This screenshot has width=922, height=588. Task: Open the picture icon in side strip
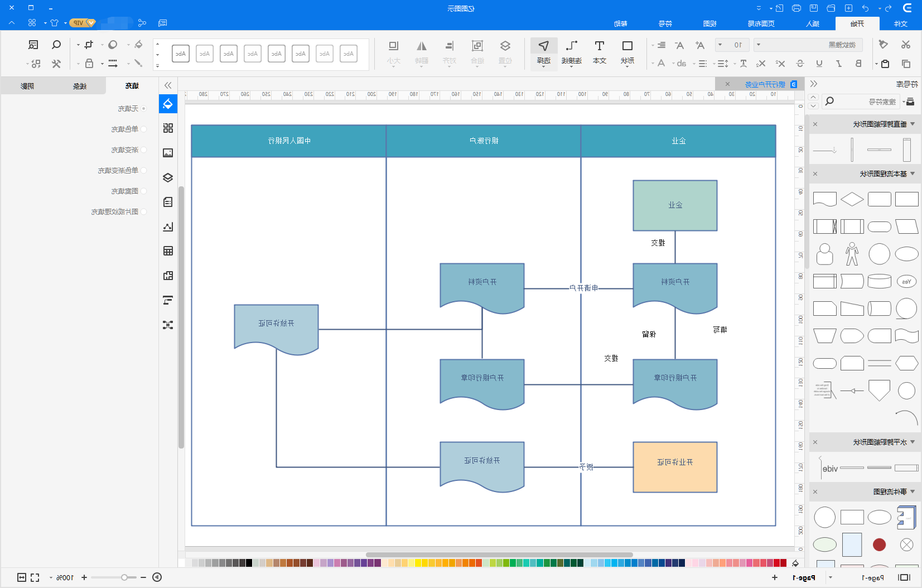click(168, 153)
